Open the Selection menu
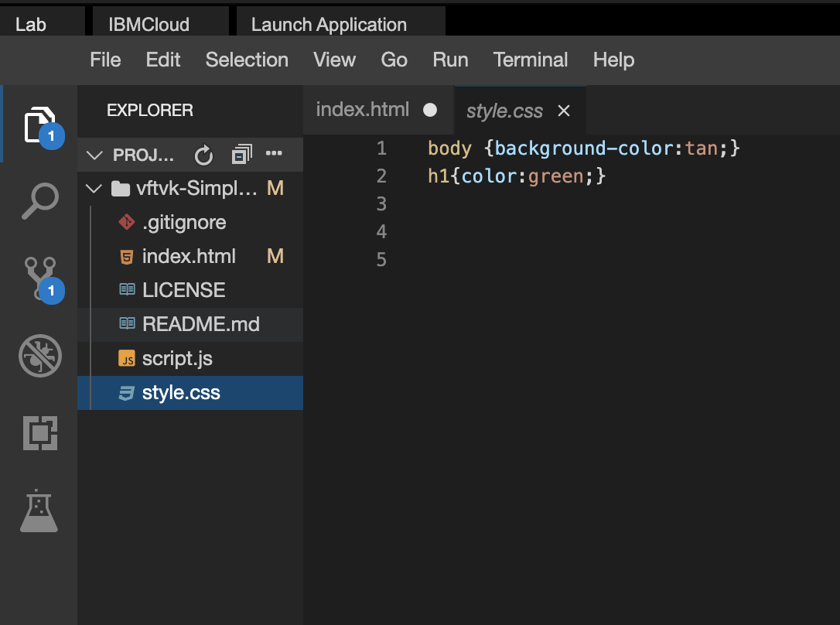 [247, 60]
